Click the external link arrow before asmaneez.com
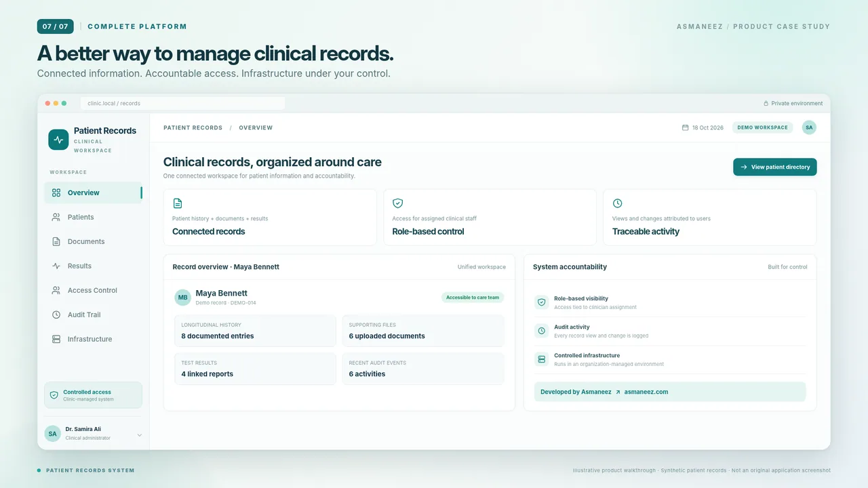The height and width of the screenshot is (488, 868). tap(618, 392)
